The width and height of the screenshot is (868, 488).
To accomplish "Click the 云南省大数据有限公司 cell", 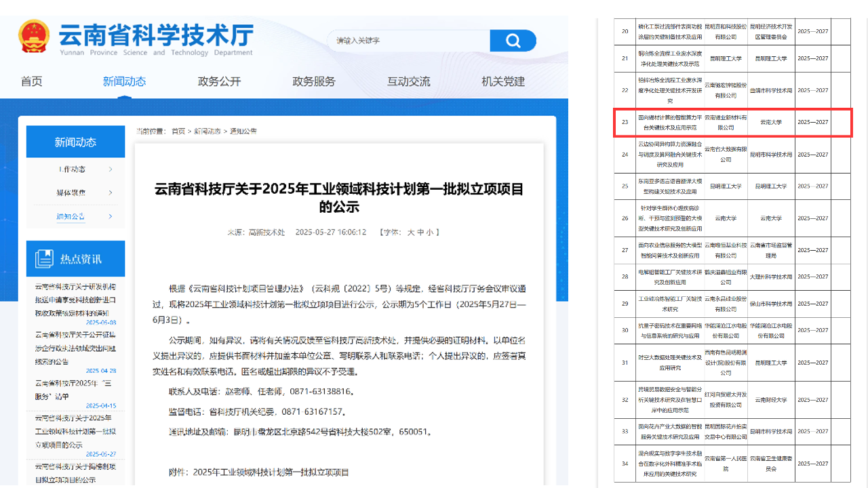I will (726, 154).
